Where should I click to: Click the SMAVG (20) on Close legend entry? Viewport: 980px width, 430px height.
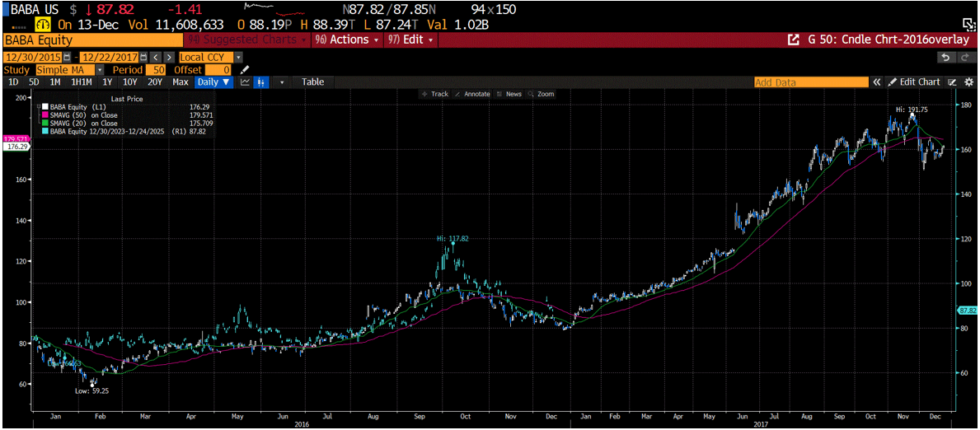[x=84, y=123]
